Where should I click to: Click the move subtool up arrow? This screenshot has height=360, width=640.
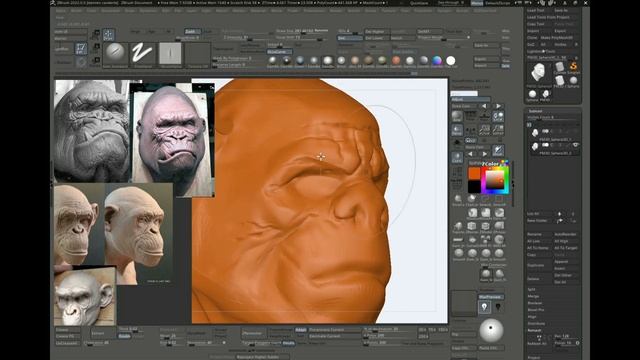click(560, 213)
